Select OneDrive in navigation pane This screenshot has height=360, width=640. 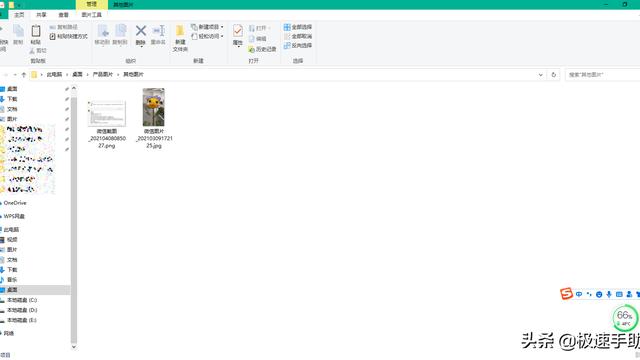[15, 203]
